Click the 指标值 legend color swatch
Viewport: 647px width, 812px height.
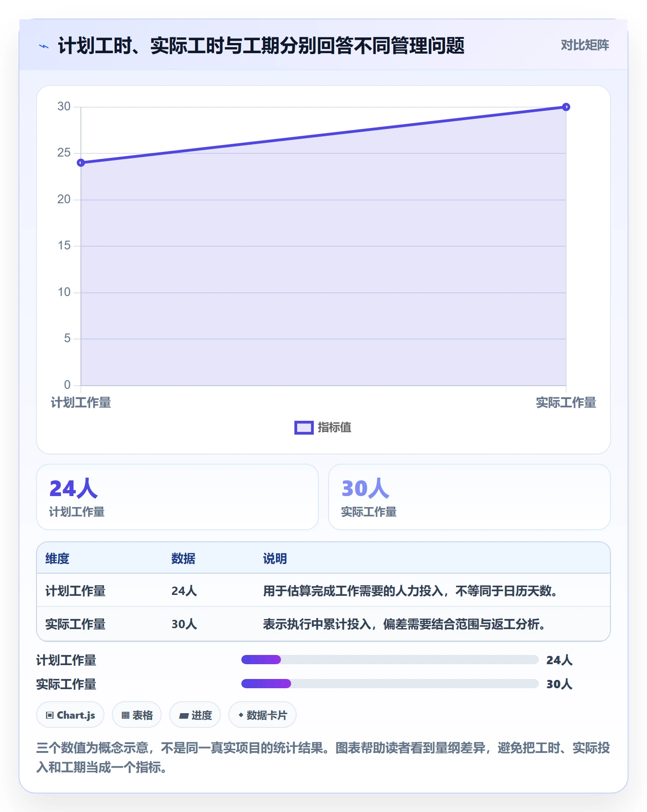click(x=304, y=428)
